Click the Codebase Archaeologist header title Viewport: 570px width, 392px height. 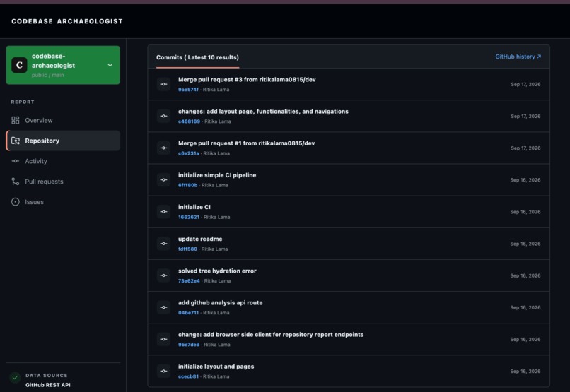coord(67,21)
